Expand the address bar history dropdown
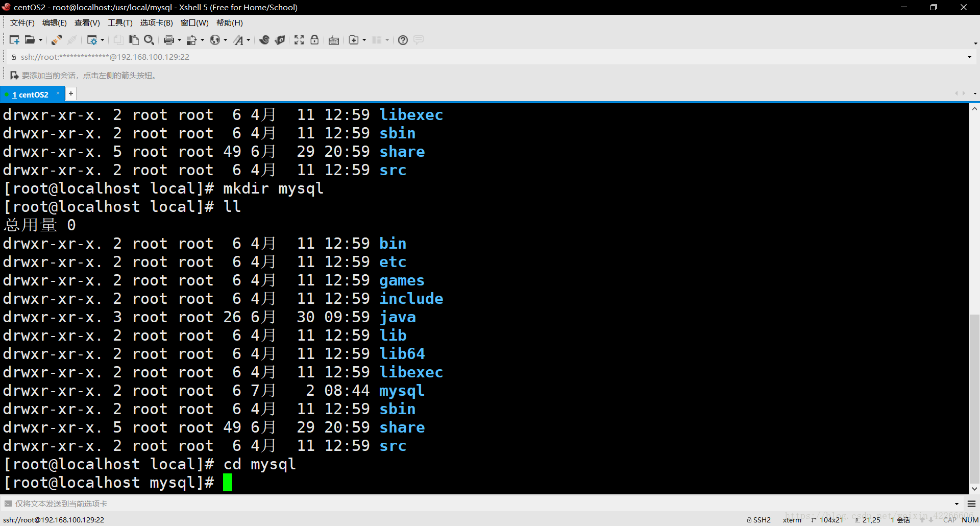The image size is (980, 526). [x=969, y=57]
